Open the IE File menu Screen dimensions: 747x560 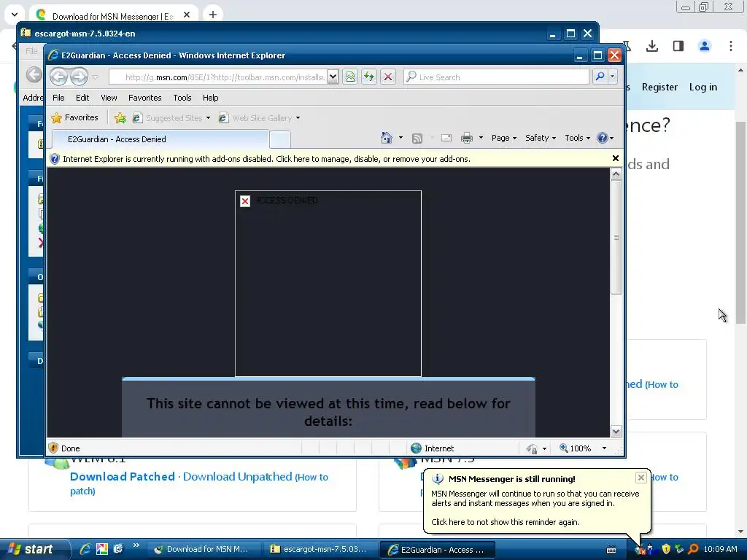coord(58,98)
